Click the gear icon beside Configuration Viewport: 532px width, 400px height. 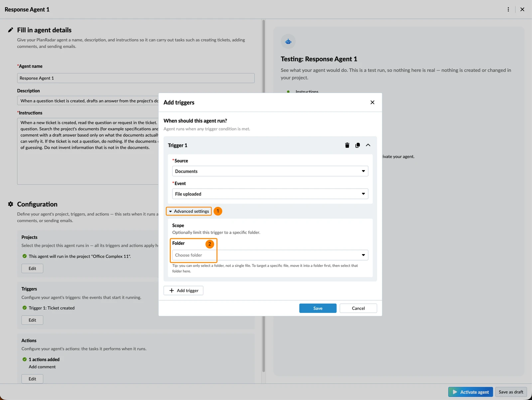click(x=11, y=204)
